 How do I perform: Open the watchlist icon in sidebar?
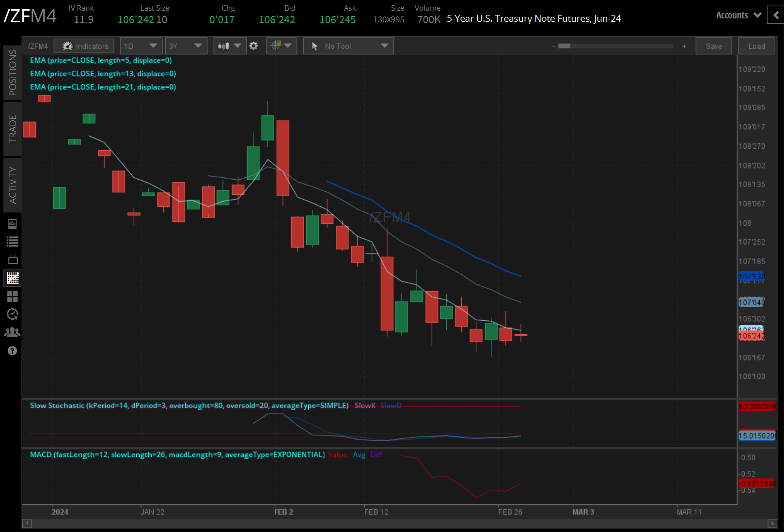click(12, 241)
